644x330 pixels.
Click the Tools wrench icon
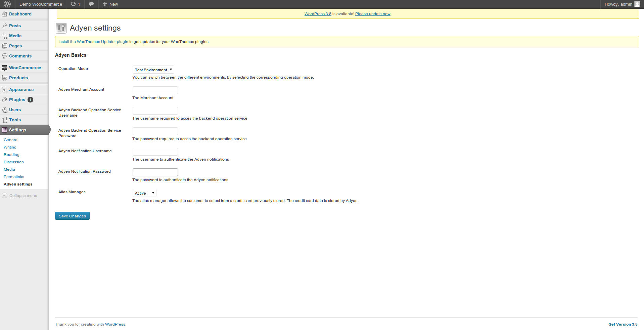(x=5, y=120)
